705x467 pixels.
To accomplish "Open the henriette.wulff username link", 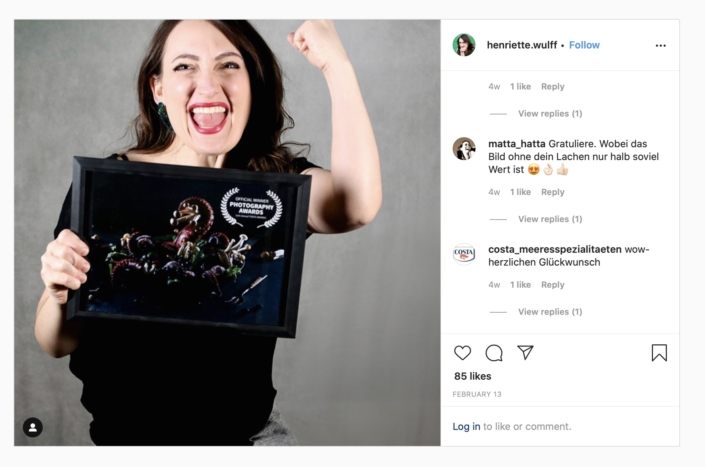I will pyautogui.click(x=522, y=45).
